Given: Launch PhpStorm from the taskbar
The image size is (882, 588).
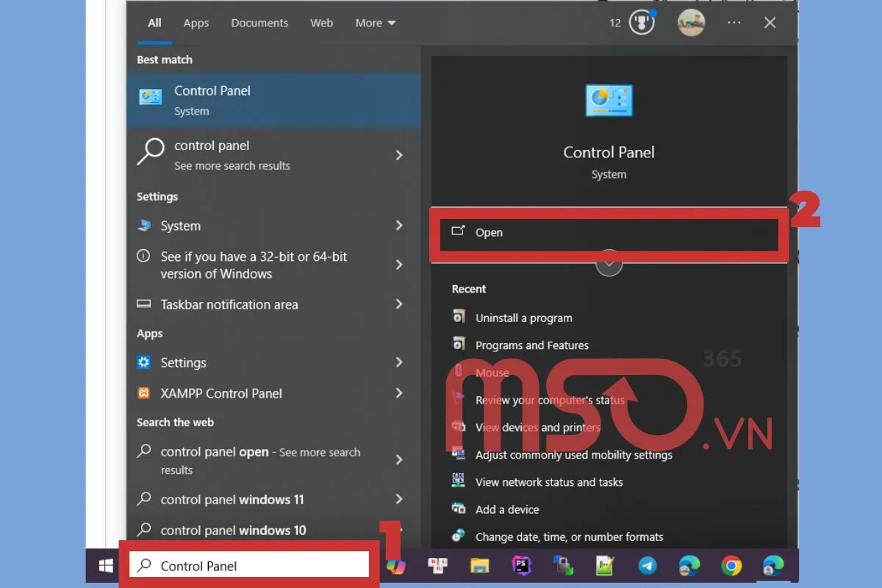Looking at the screenshot, I should (x=522, y=565).
